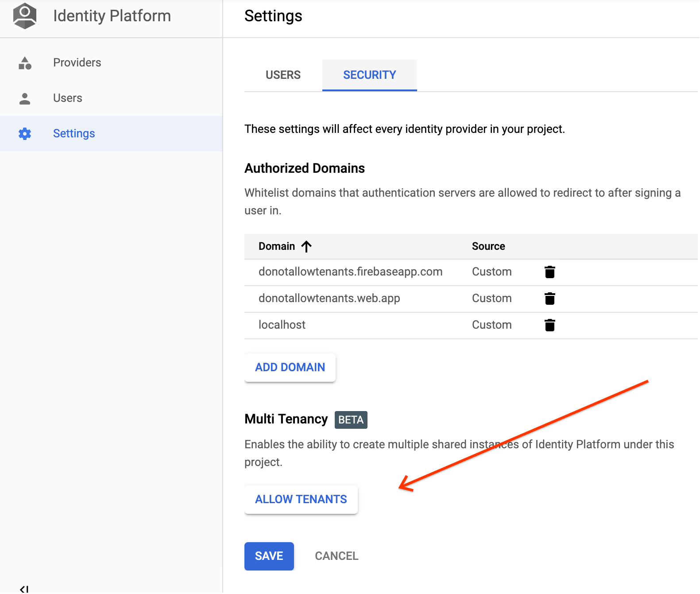Sort domains using the arrow icon
The image size is (700, 594).
(x=306, y=246)
